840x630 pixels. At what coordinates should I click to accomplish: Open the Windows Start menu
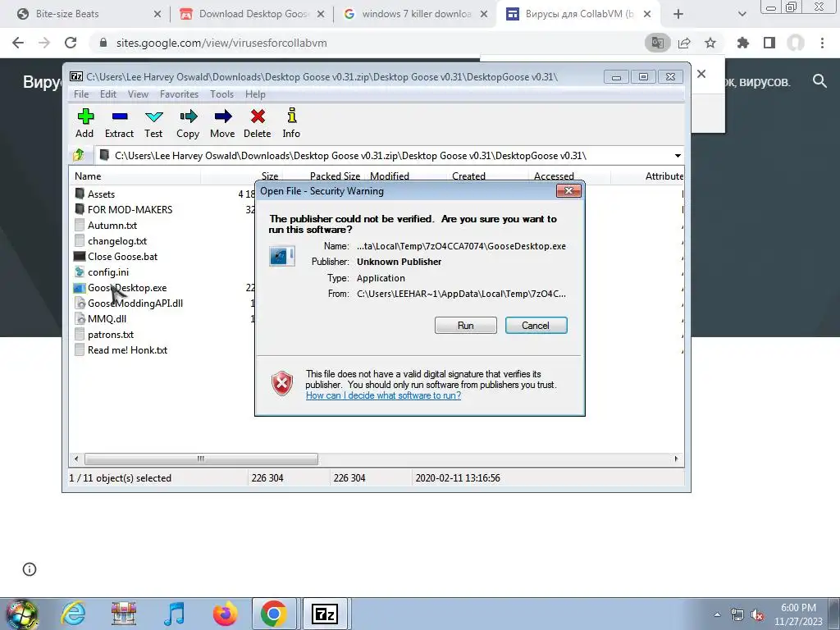click(21, 614)
